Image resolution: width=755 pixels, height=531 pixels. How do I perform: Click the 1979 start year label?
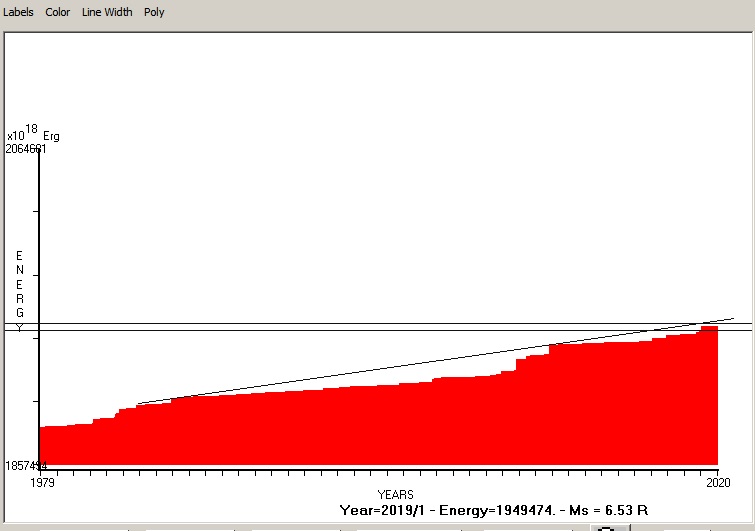[x=43, y=482]
